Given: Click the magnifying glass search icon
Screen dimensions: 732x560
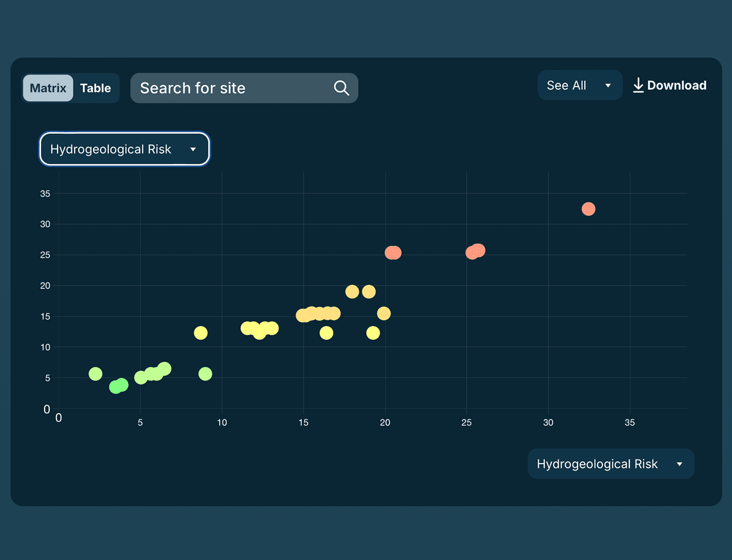Looking at the screenshot, I should click(341, 88).
